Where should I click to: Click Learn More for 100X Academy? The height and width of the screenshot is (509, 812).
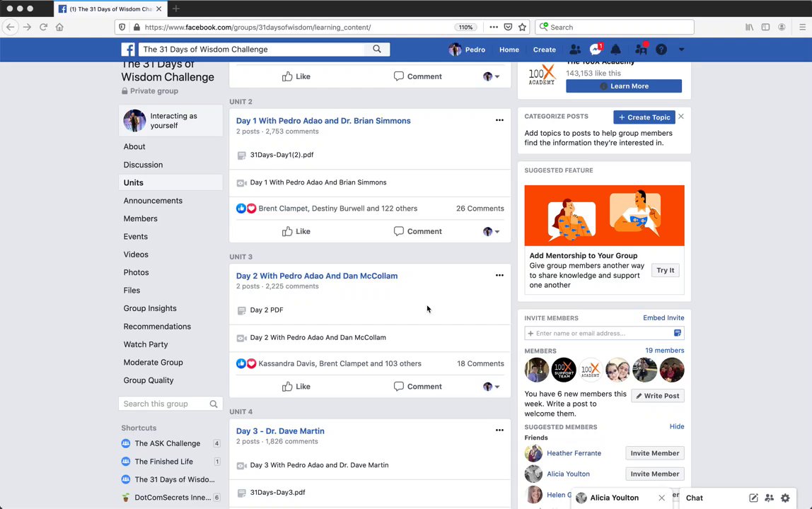[x=624, y=86]
